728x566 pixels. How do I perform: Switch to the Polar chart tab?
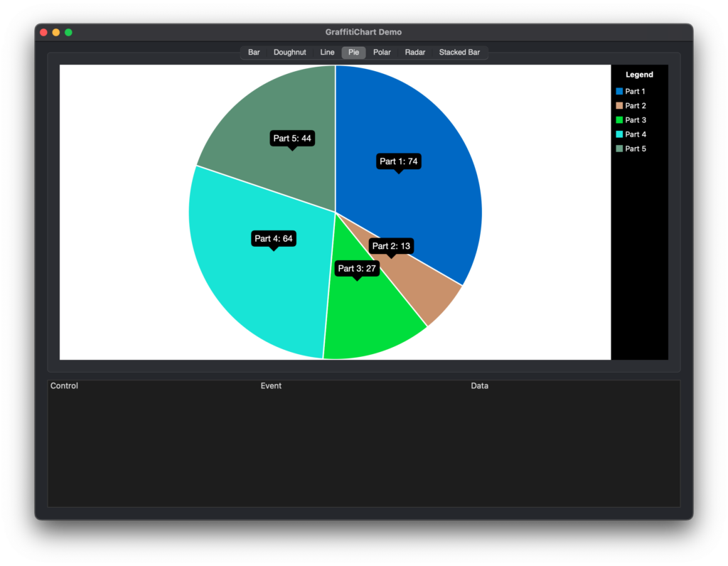coord(382,52)
